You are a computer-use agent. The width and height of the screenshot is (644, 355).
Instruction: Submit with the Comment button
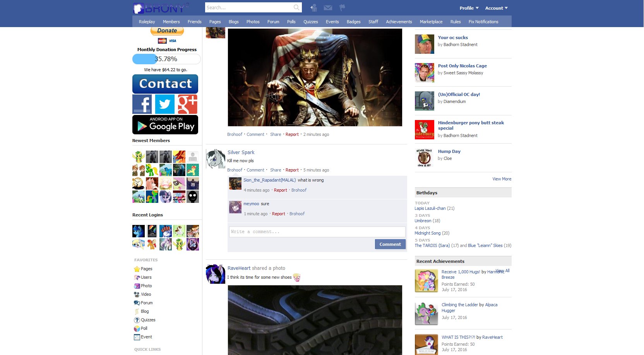point(390,244)
